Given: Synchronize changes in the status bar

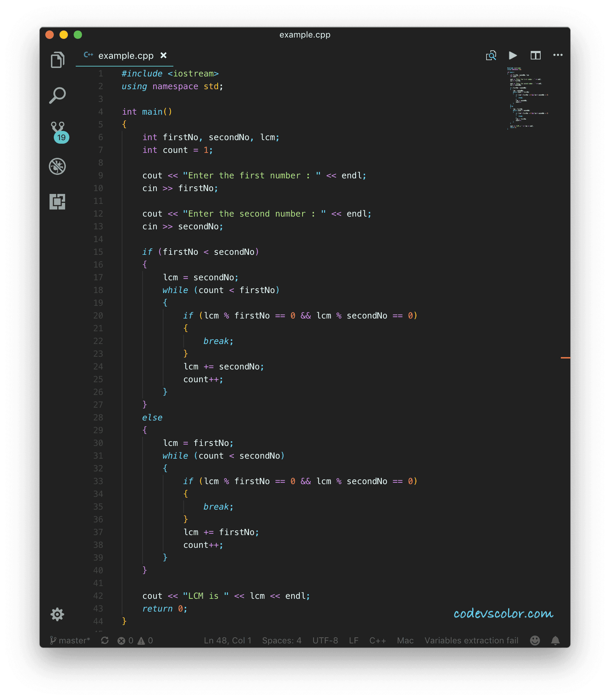Looking at the screenshot, I should click(105, 641).
